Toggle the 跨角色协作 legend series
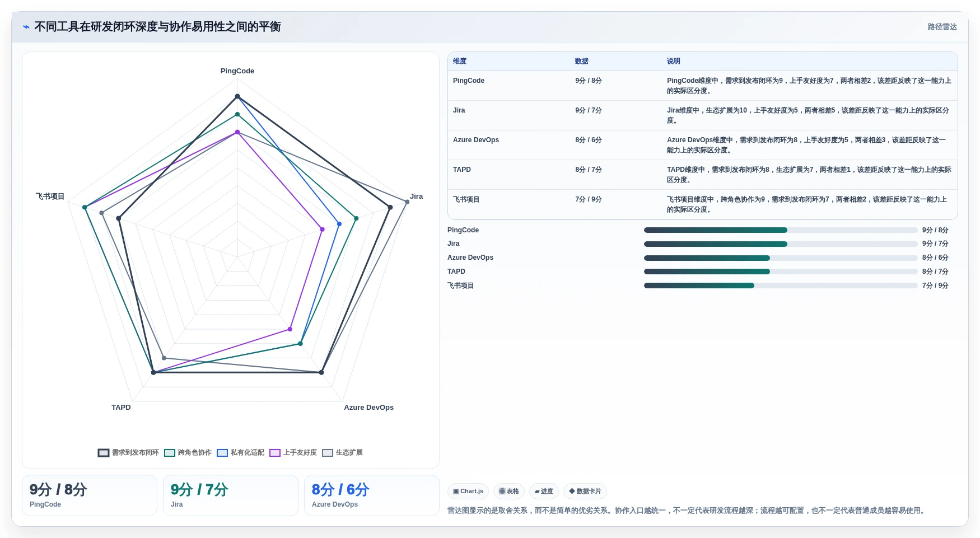Viewport: 980px width, 538px height. 188,452
